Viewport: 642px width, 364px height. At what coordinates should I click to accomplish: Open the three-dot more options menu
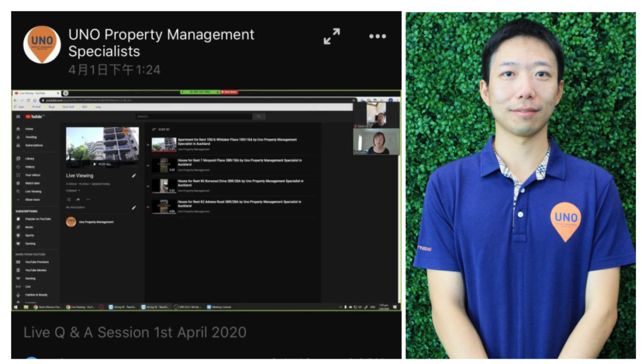(x=377, y=36)
